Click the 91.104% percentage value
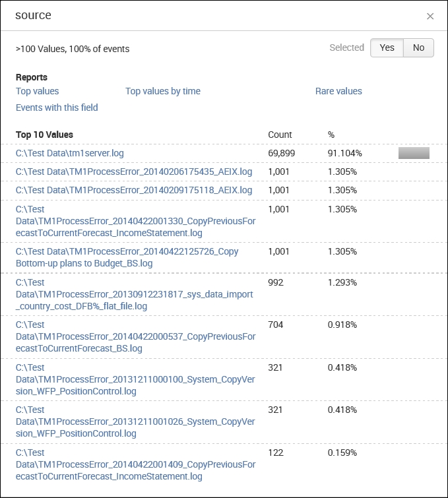 point(344,153)
